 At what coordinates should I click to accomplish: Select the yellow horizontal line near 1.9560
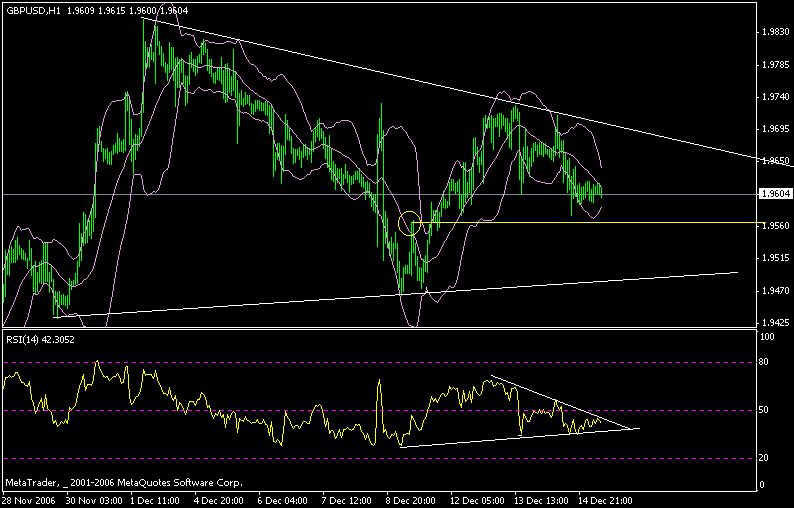click(x=587, y=222)
